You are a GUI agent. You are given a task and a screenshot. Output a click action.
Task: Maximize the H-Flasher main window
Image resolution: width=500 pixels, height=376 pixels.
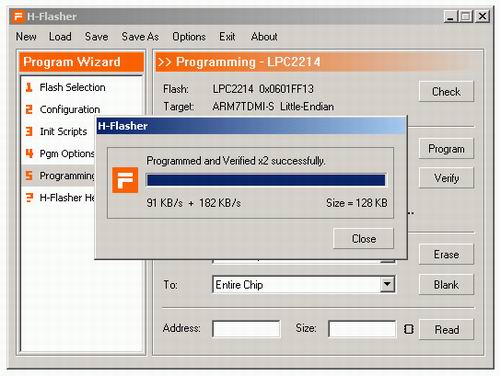466,16
